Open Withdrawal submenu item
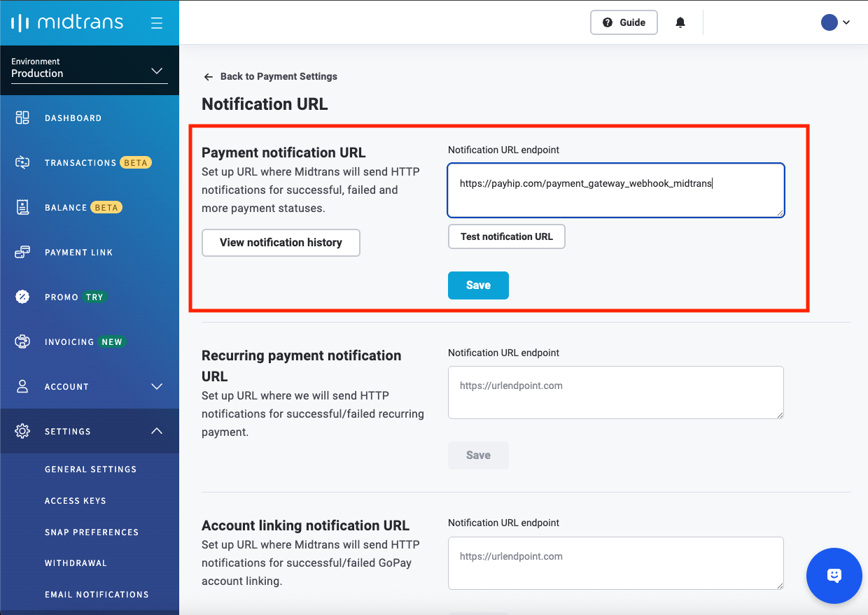This screenshot has height=615, width=868. (x=76, y=563)
